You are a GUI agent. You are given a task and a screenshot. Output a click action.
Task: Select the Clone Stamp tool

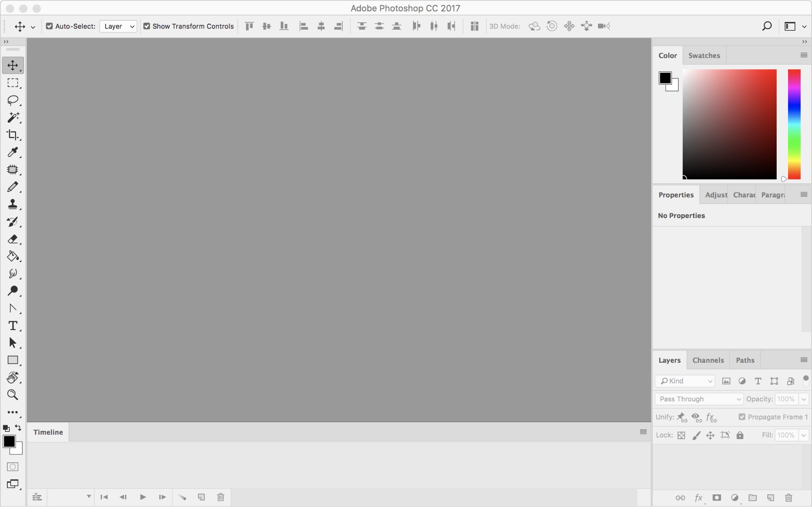[13, 204]
